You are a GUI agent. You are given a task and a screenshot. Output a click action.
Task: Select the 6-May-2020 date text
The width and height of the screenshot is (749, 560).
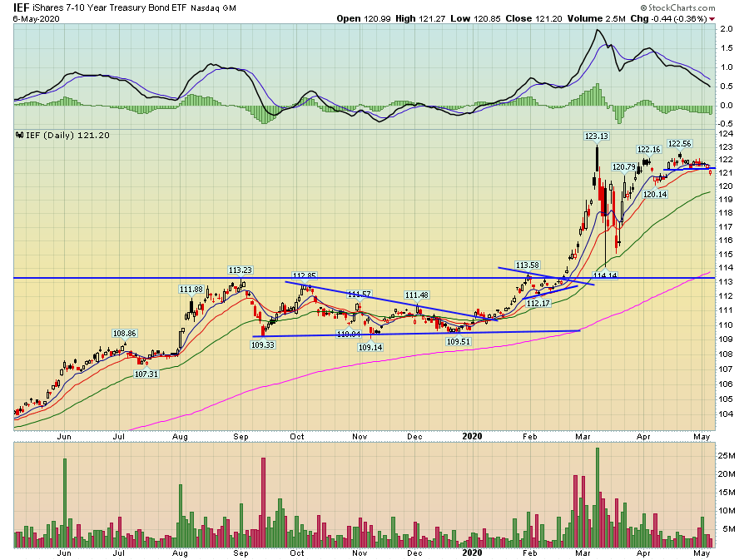click(37, 18)
